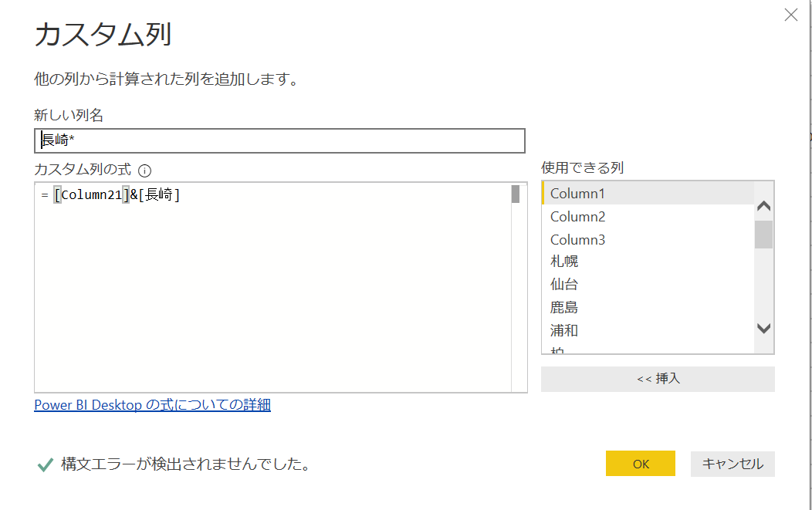The height and width of the screenshot is (510, 812).
Task: Confirm the custom column with OK
Action: [641, 463]
